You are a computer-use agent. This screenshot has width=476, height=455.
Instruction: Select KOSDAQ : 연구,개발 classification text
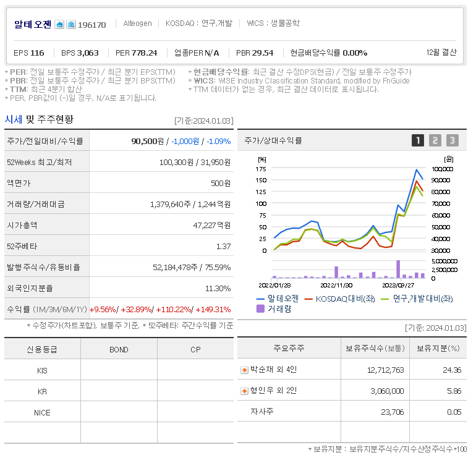[199, 23]
